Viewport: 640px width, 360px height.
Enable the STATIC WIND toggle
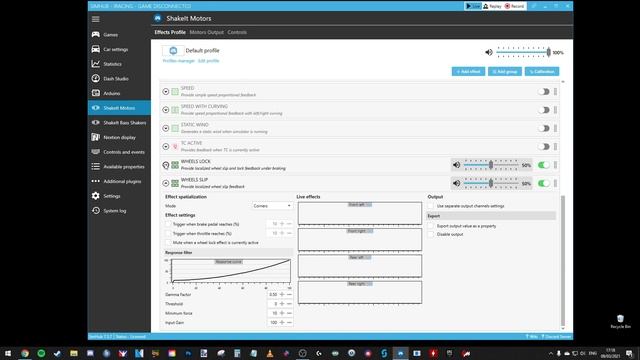pos(544,128)
